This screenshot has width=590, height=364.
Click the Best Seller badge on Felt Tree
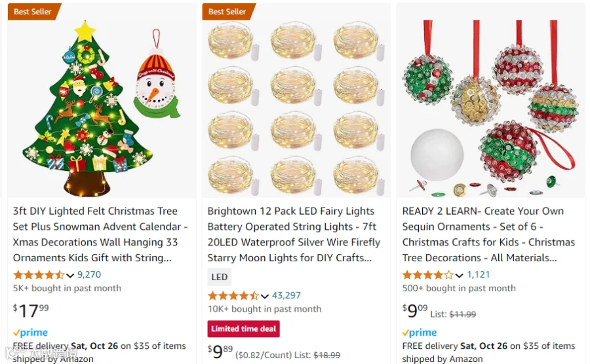(34, 12)
